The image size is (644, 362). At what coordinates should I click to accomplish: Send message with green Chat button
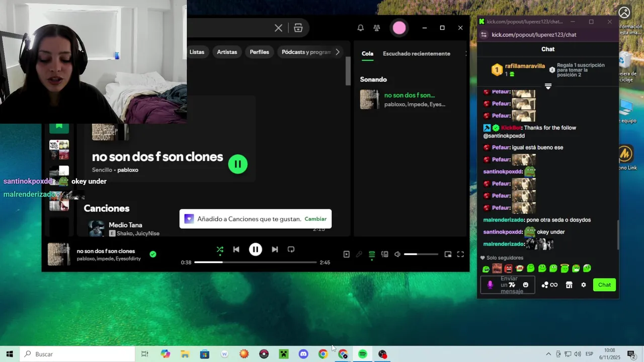tap(605, 285)
